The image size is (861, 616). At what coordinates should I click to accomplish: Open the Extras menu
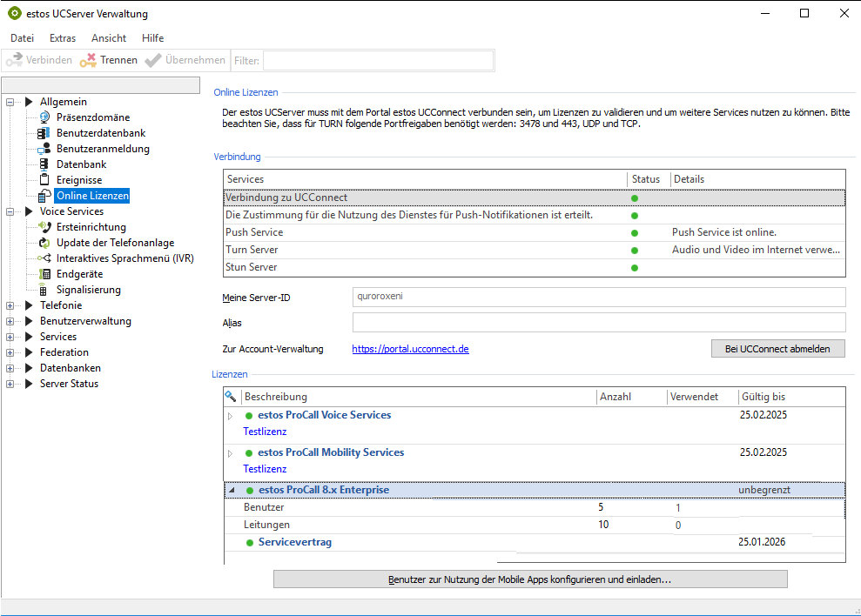pos(63,38)
